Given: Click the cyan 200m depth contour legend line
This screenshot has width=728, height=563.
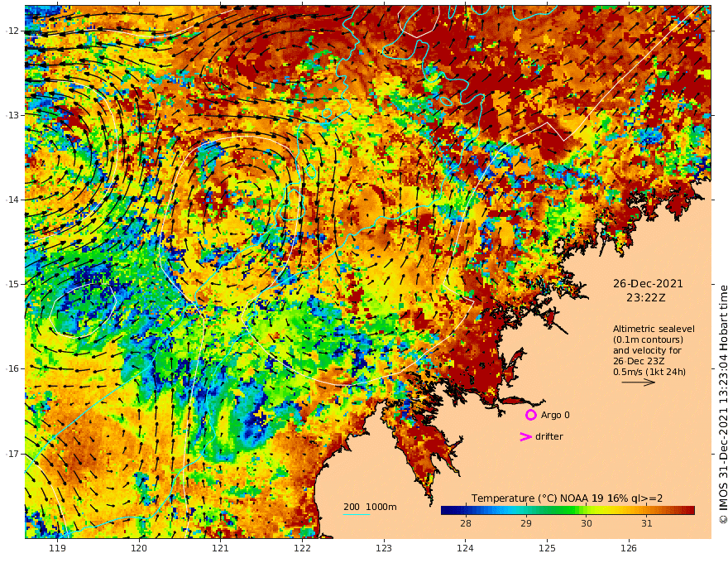Looking at the screenshot, I should [x=357, y=514].
